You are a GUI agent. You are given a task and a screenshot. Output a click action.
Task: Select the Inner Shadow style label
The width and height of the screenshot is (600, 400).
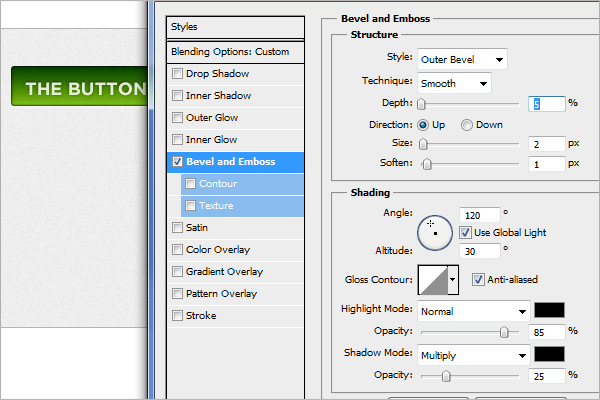218,96
